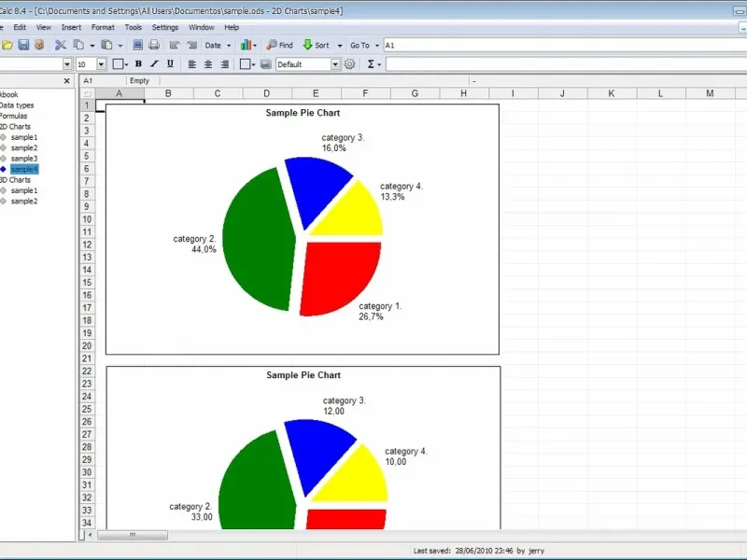The width and height of the screenshot is (747, 560).
Task: Close the side navigation panel with X
Action: tap(66, 81)
